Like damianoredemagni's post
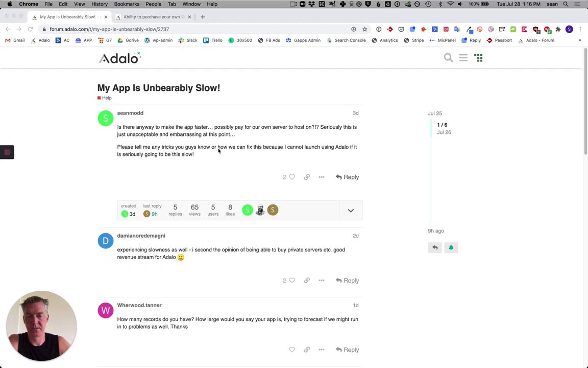Viewport: 588px width, 368px height. 292,281
